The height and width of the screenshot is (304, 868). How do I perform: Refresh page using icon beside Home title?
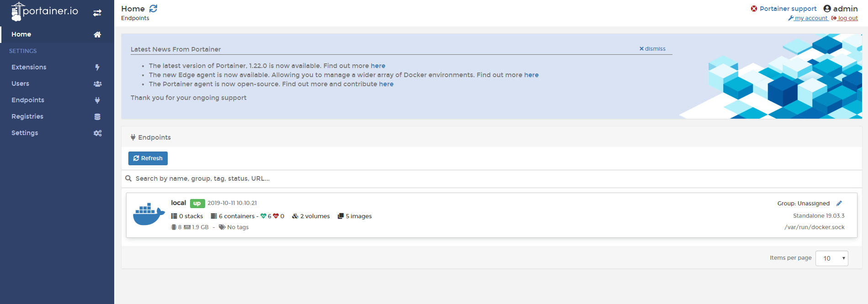tap(153, 9)
